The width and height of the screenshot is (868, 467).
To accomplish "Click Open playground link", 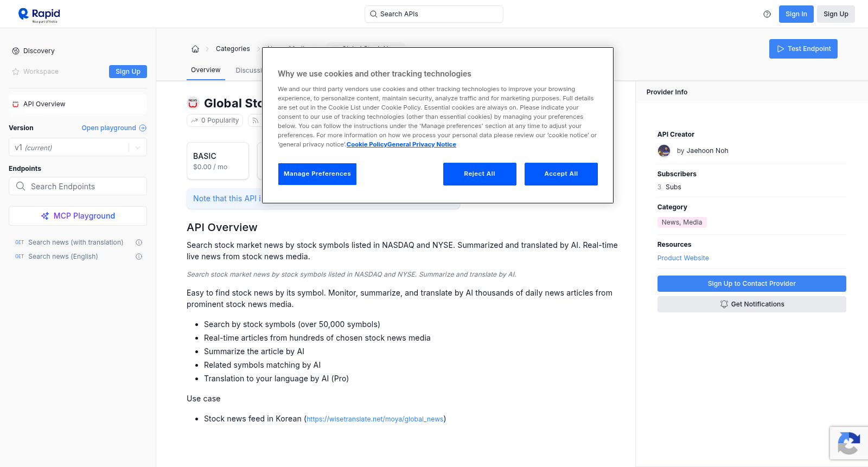I will (x=108, y=128).
